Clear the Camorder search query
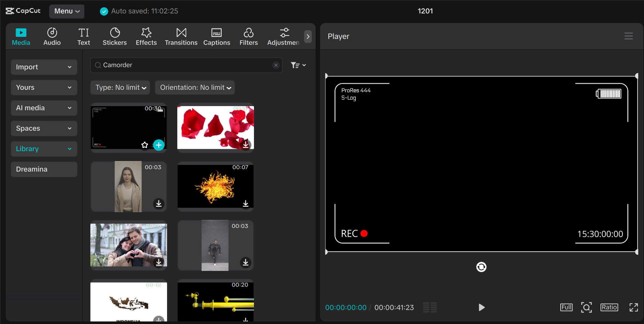 276,65
